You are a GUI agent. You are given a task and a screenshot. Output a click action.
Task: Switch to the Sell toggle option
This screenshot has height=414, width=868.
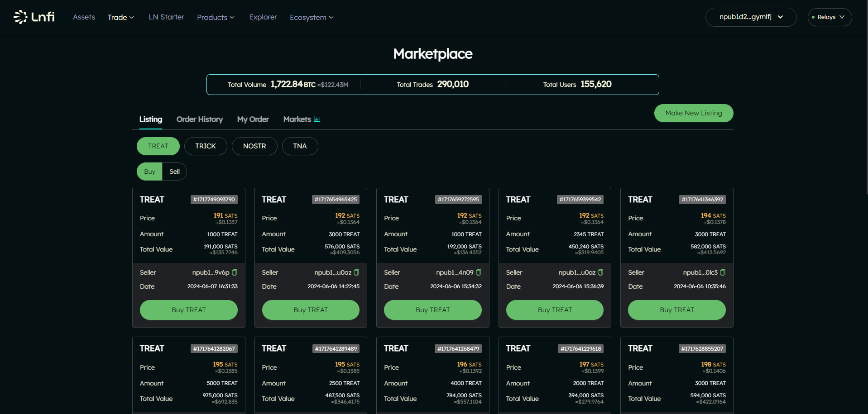(174, 171)
